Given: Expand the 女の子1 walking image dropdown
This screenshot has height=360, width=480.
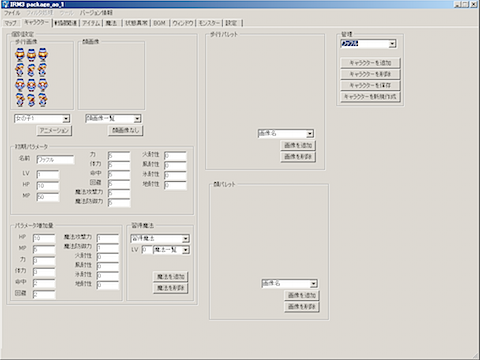Looking at the screenshot, I should 66,119.
